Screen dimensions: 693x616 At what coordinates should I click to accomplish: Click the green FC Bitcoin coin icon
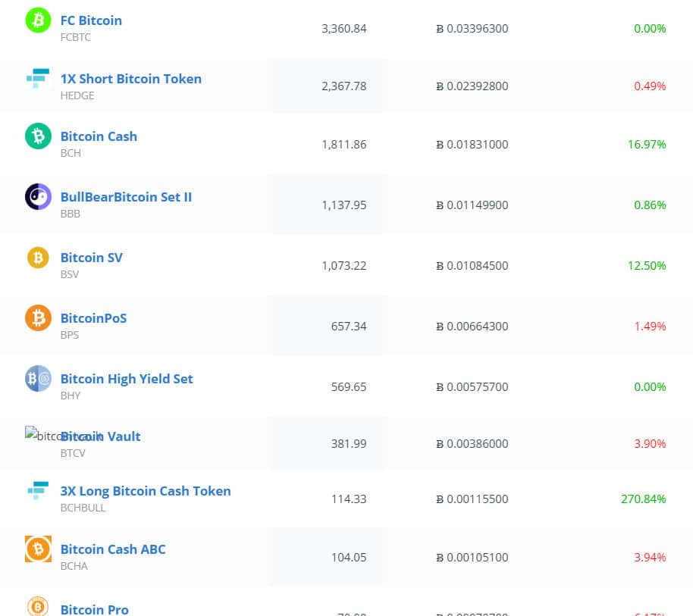tap(38, 20)
